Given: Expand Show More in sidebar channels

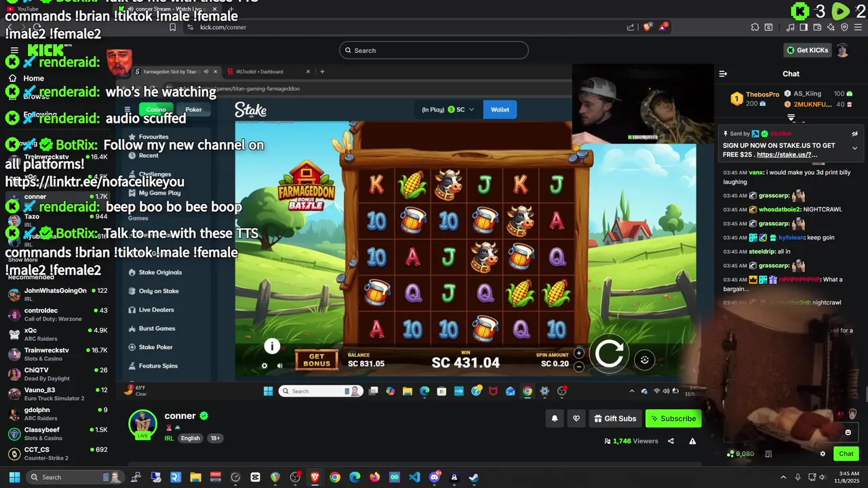Looking at the screenshot, I should 23,260.
